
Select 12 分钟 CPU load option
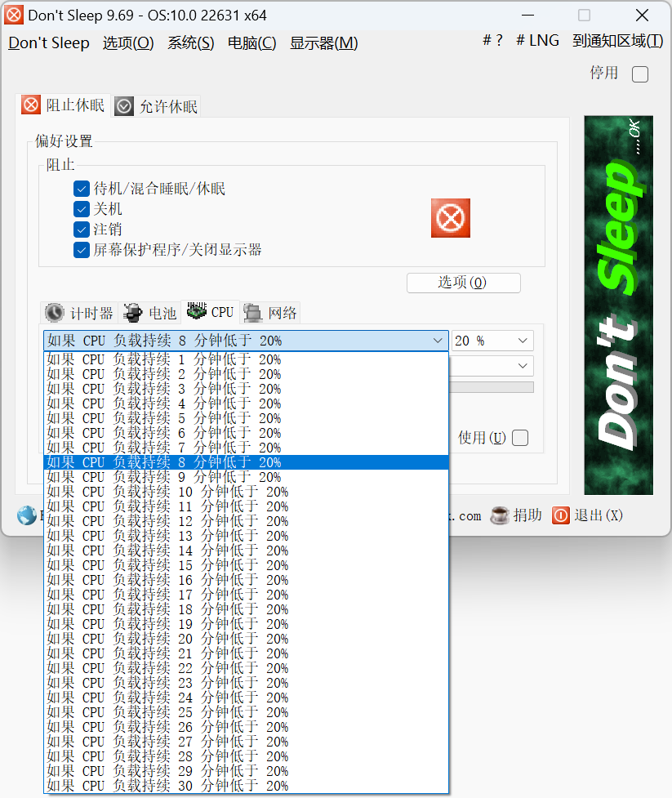[247, 521]
